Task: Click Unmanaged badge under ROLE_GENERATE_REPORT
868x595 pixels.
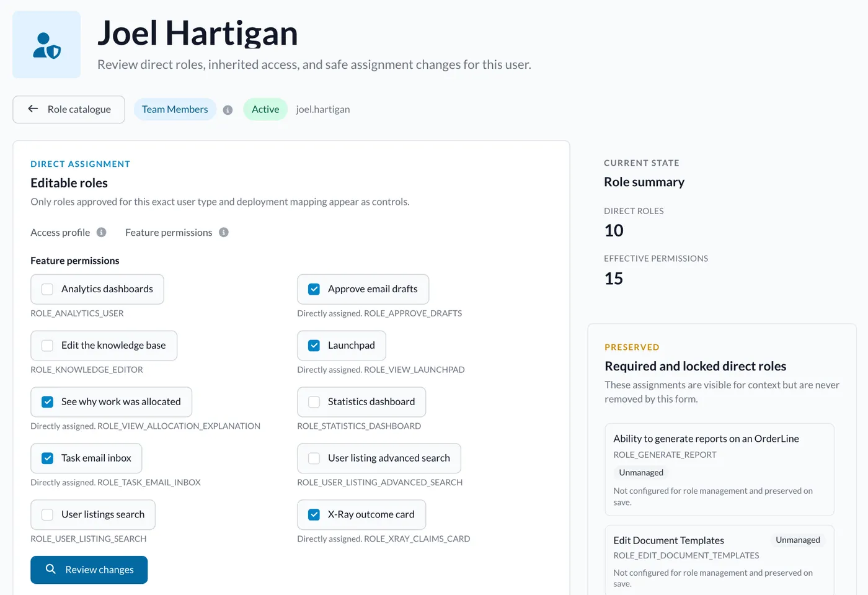Action: tap(641, 473)
